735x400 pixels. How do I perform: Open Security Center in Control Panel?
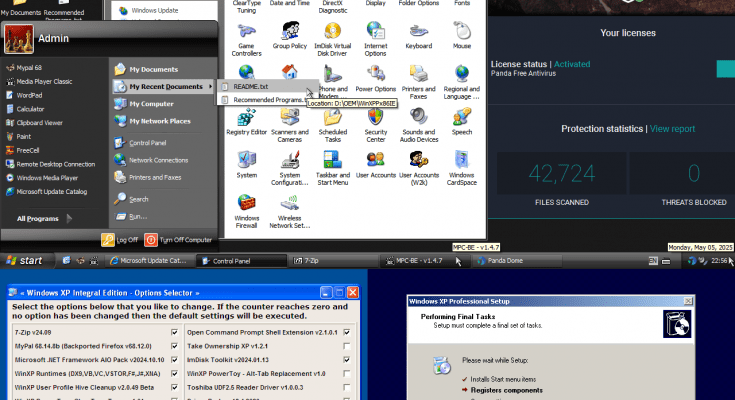pos(376,118)
